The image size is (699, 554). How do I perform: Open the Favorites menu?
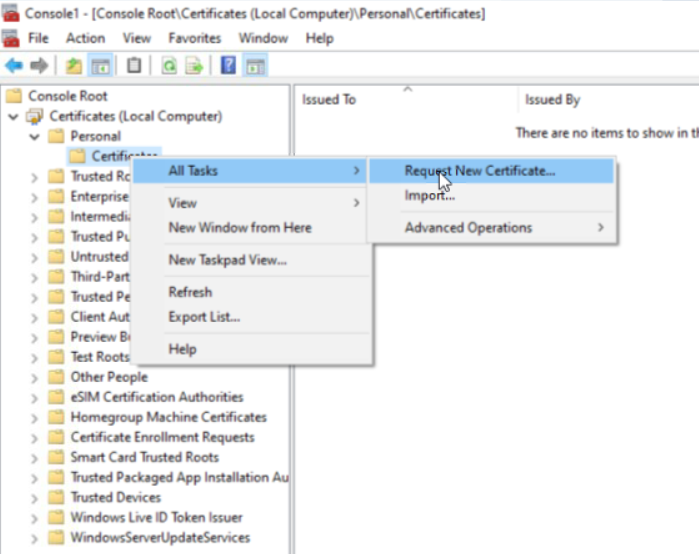click(195, 38)
